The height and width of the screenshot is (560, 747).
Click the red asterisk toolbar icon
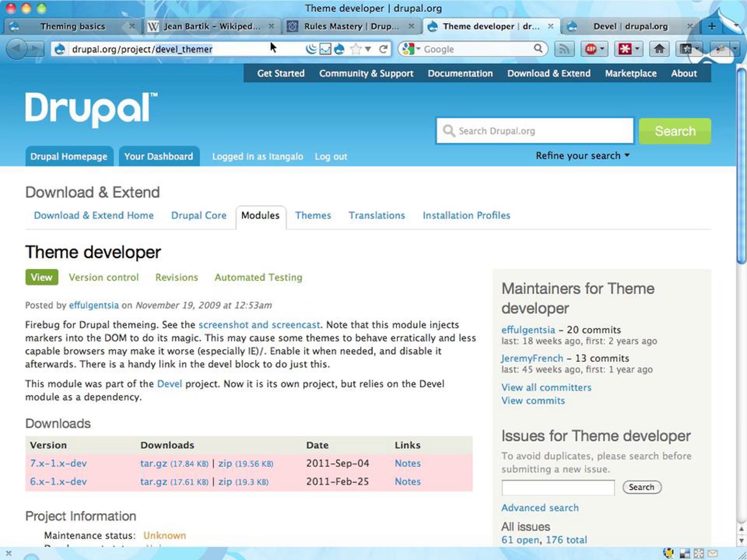[x=624, y=49]
